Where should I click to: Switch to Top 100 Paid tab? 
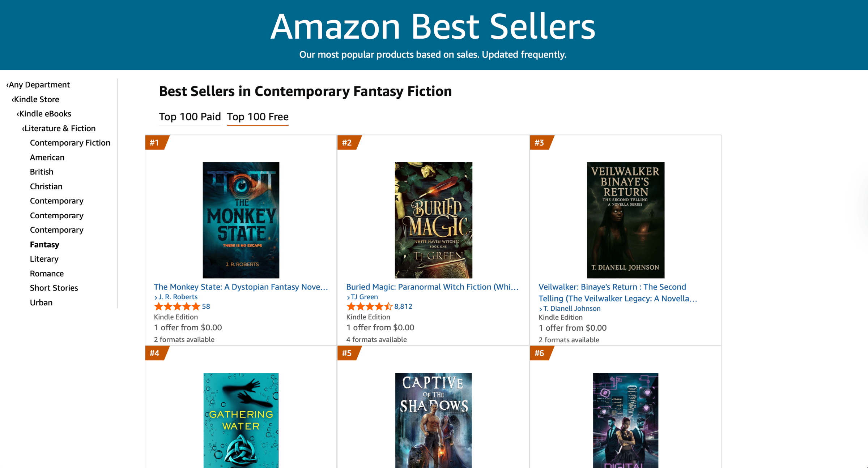point(190,117)
